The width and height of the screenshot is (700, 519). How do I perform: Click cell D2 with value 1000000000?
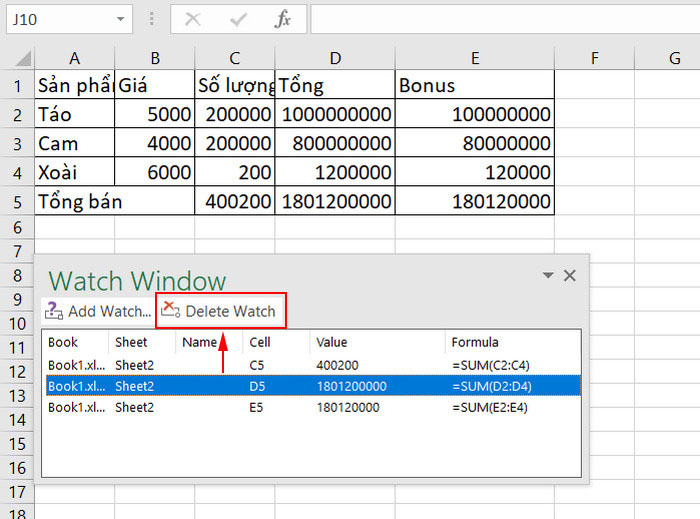(x=335, y=114)
